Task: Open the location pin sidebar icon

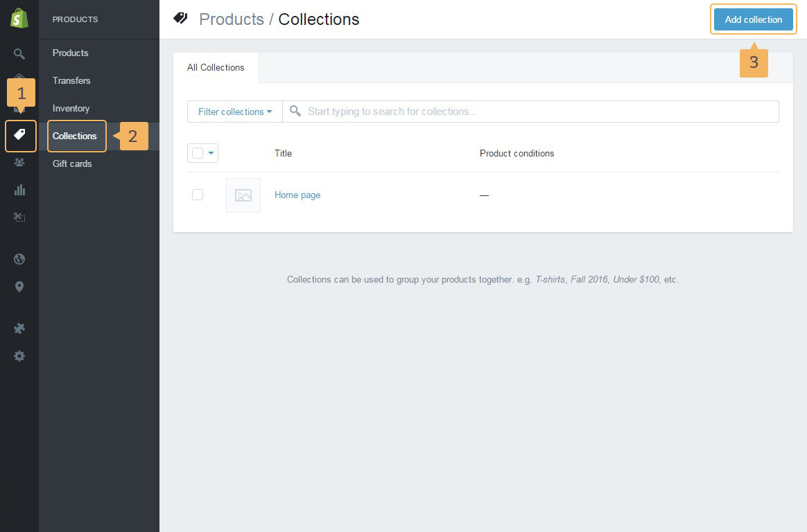Action: (x=19, y=287)
